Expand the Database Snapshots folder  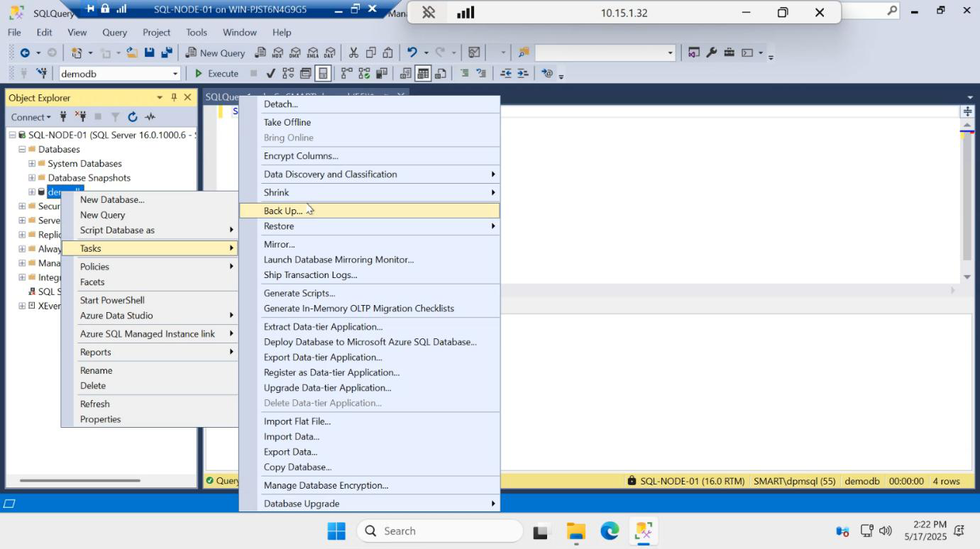[32, 177]
